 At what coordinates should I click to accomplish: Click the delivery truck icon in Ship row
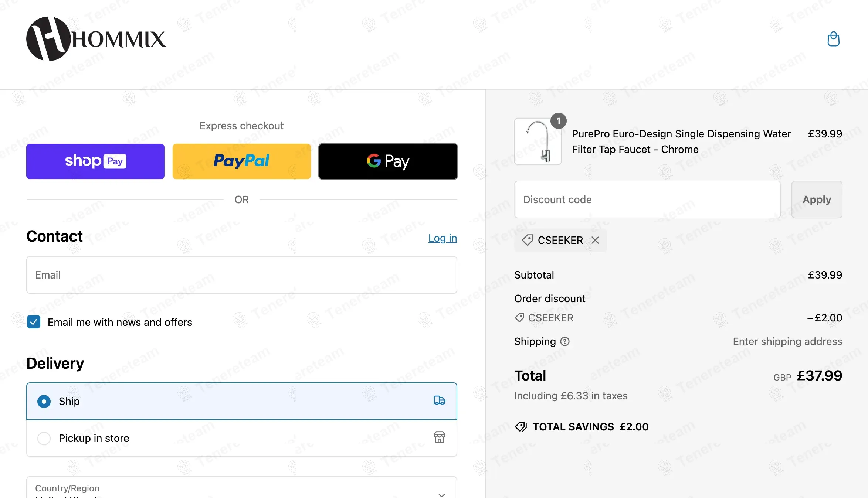[439, 400]
